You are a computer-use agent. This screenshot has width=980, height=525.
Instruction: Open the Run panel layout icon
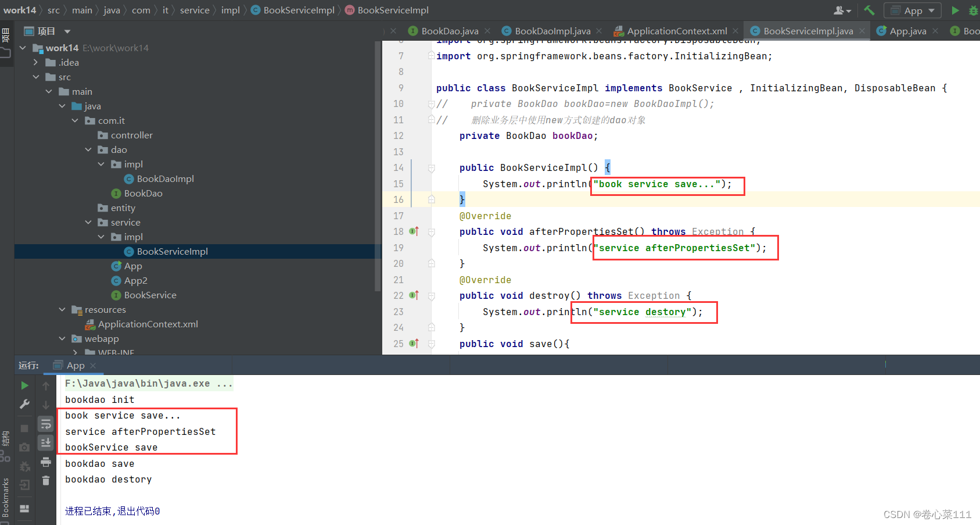[x=24, y=508]
